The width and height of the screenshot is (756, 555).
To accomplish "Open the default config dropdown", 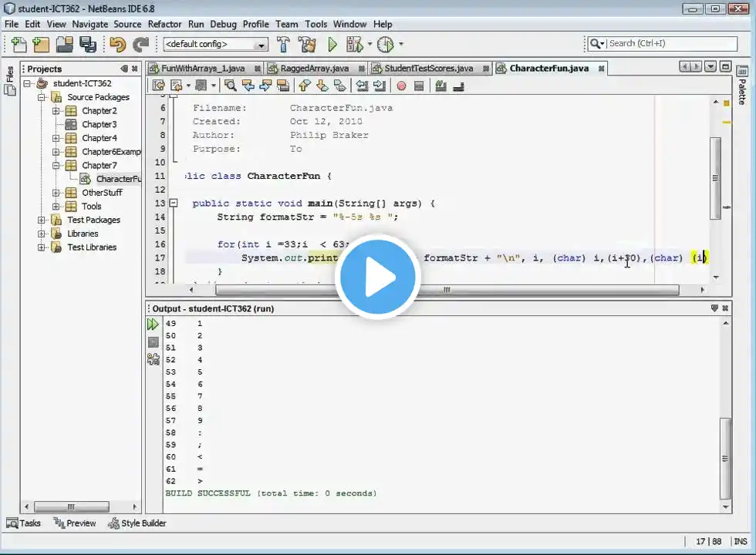I will pyautogui.click(x=215, y=45).
